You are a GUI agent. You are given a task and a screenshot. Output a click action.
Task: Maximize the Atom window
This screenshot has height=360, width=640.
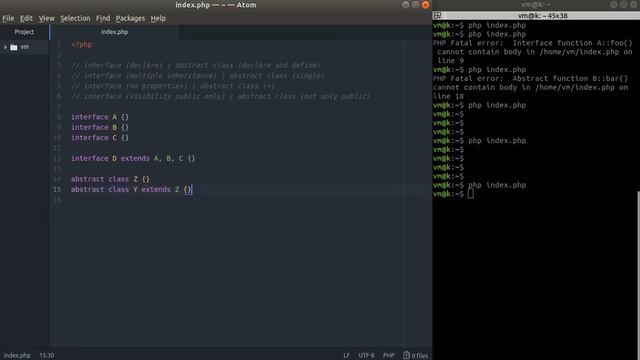(x=416, y=5)
